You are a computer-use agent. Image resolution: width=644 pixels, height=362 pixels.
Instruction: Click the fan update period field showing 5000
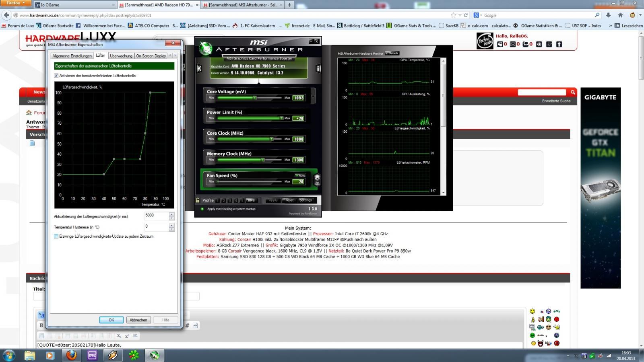[x=157, y=216]
